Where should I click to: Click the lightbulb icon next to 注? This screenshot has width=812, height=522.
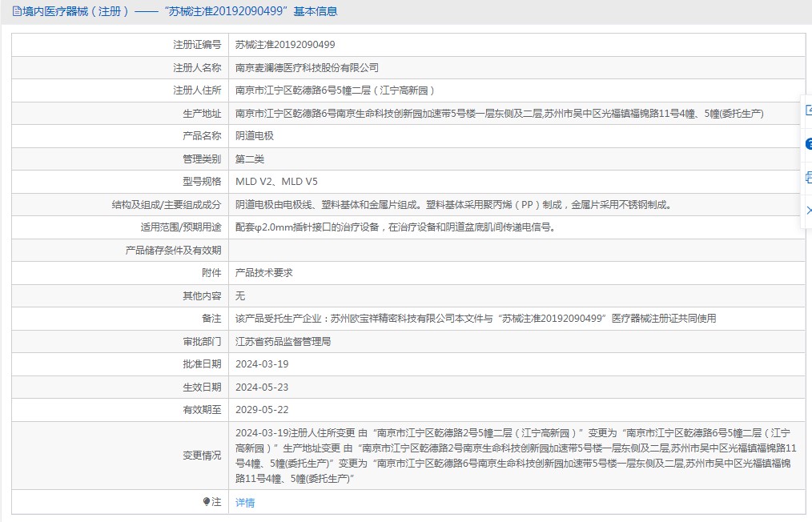pyautogui.click(x=207, y=502)
